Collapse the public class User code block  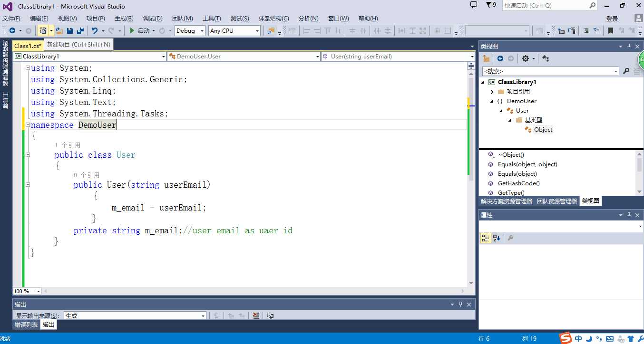tap(28, 155)
